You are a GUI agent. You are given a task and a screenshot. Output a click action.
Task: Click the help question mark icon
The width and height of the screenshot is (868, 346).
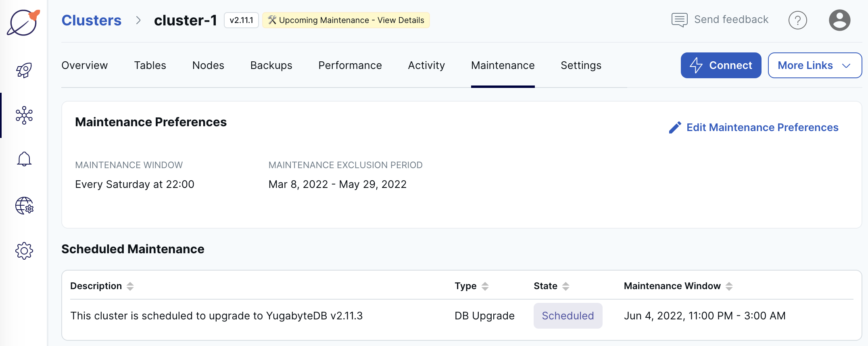[797, 20]
